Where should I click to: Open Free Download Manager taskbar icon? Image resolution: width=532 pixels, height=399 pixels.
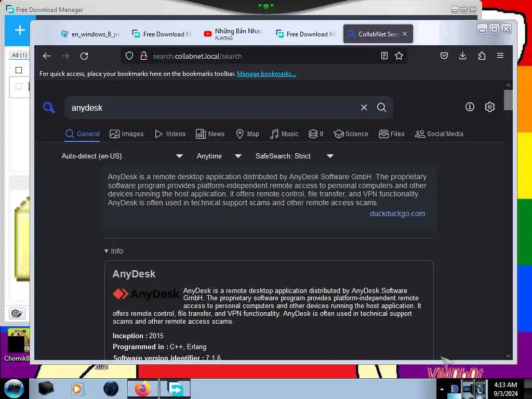coord(176,389)
